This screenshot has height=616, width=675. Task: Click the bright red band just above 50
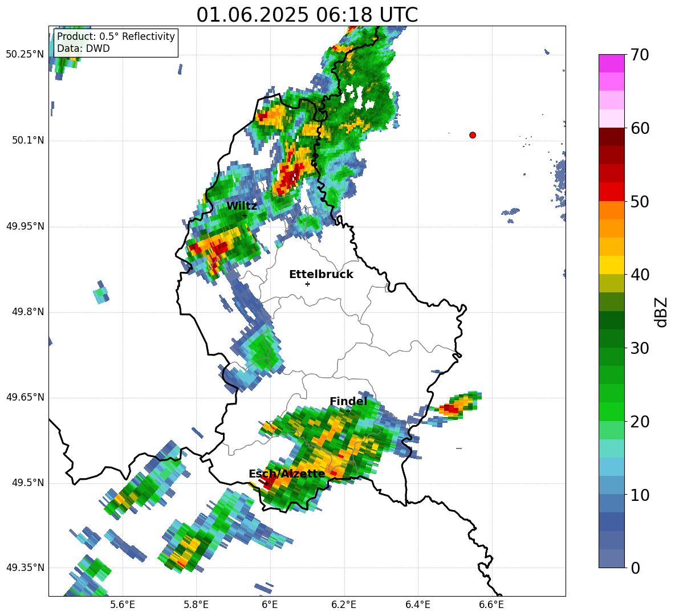611,192
